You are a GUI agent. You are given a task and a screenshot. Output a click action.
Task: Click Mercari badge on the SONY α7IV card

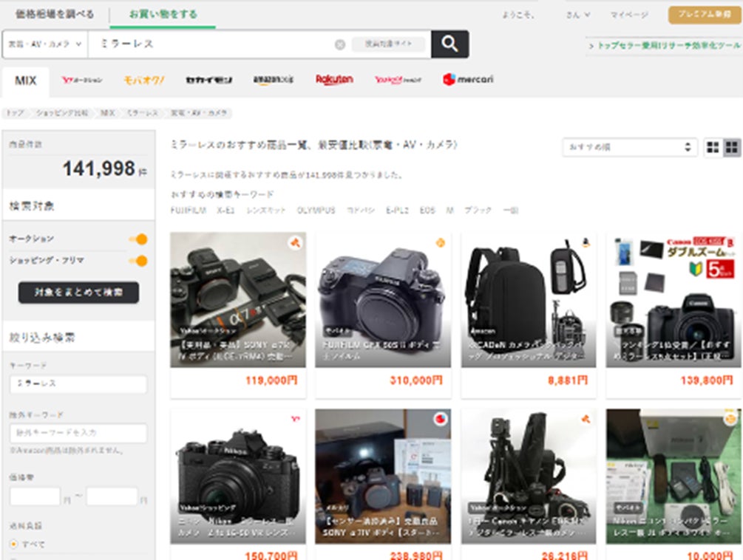(x=441, y=419)
